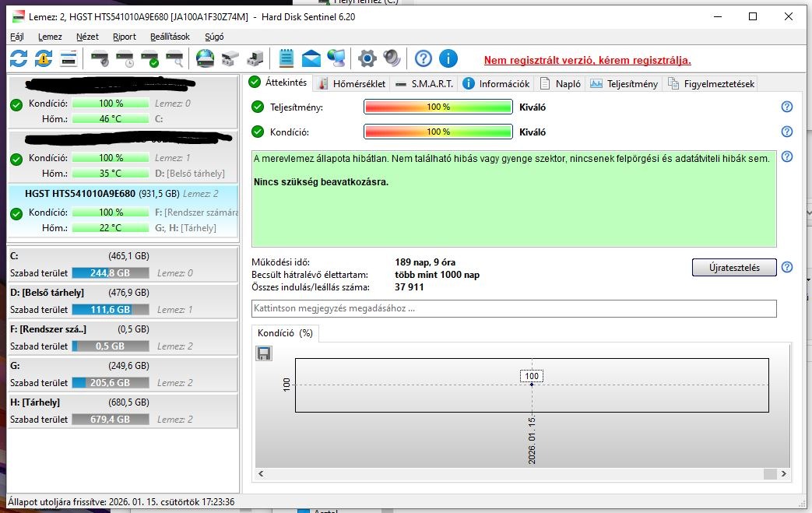The height and width of the screenshot is (513, 812).
Task: Click the floppy save icon above the graph
Action: (264, 353)
